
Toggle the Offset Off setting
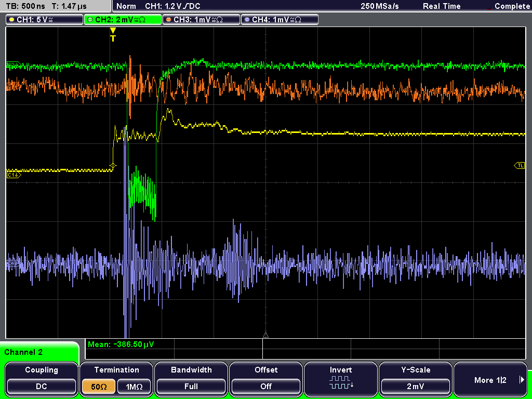266,379
